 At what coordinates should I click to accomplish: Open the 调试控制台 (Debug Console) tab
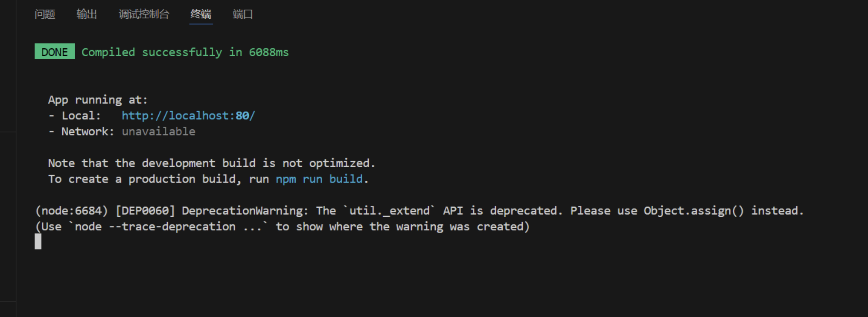pos(144,14)
